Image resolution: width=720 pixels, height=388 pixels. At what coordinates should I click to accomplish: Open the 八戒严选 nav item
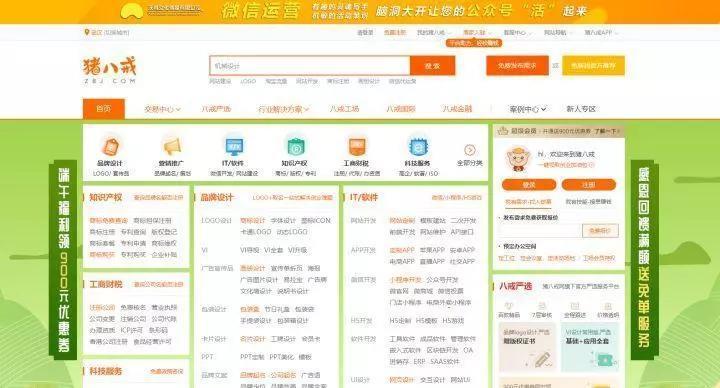(216, 109)
